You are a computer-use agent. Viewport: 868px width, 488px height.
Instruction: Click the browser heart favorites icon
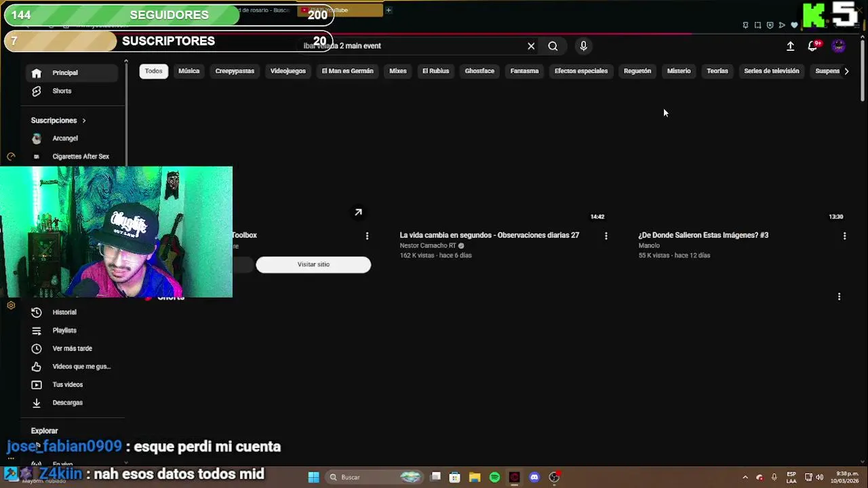pyautogui.click(x=794, y=25)
